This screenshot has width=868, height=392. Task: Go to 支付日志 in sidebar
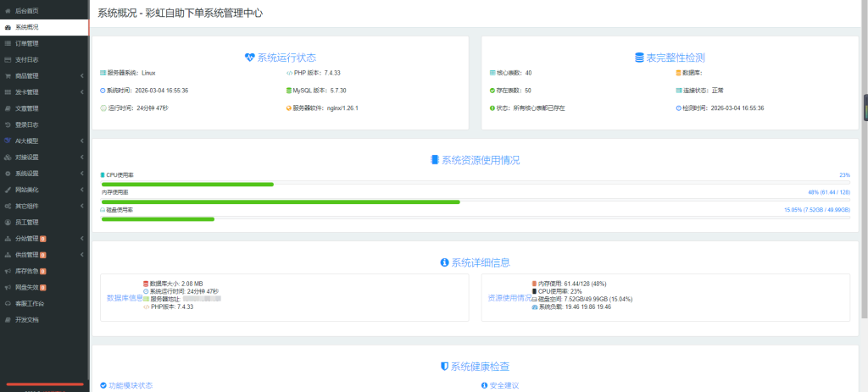click(27, 59)
